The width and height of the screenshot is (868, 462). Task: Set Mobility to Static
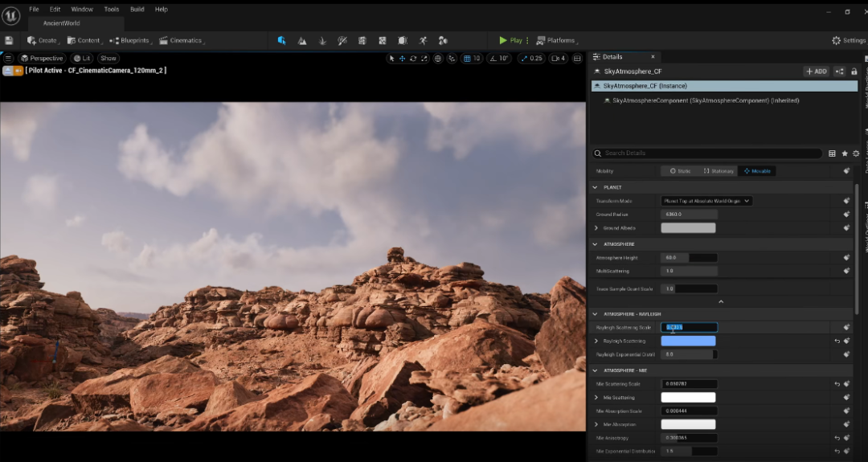point(680,171)
